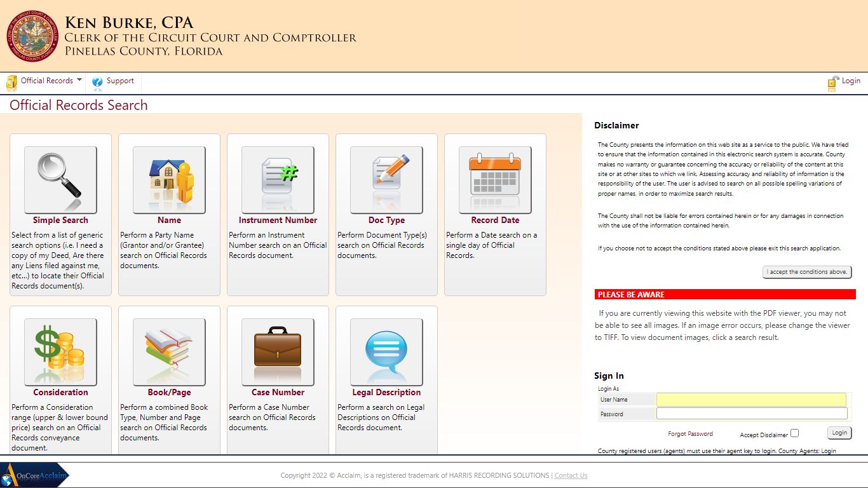Open the Book/Page books icon
Image resolution: width=868 pixels, height=488 pixels.
pos(169,352)
